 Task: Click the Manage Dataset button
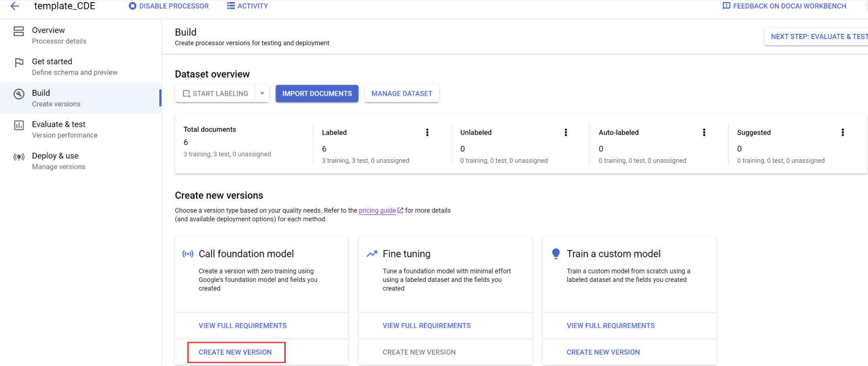coord(402,93)
